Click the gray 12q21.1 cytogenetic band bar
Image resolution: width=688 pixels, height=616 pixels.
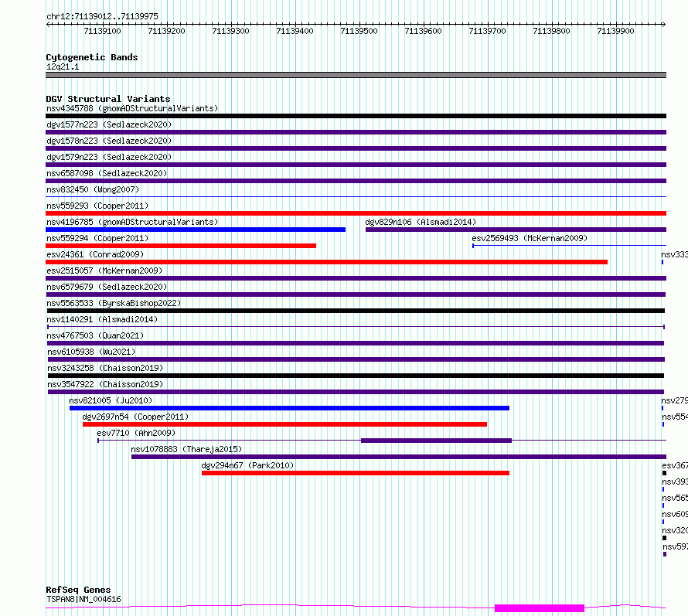pos(356,75)
